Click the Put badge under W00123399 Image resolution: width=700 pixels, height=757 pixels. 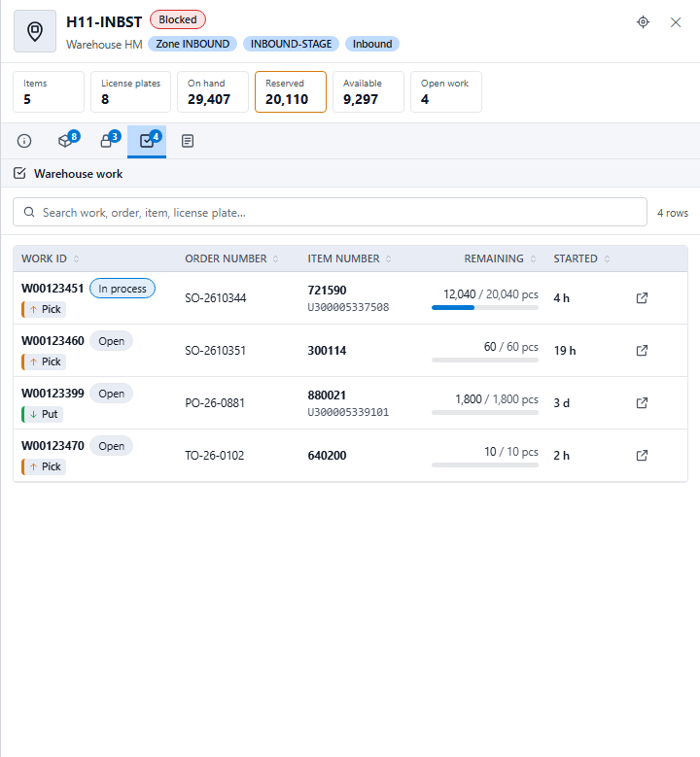point(43,414)
